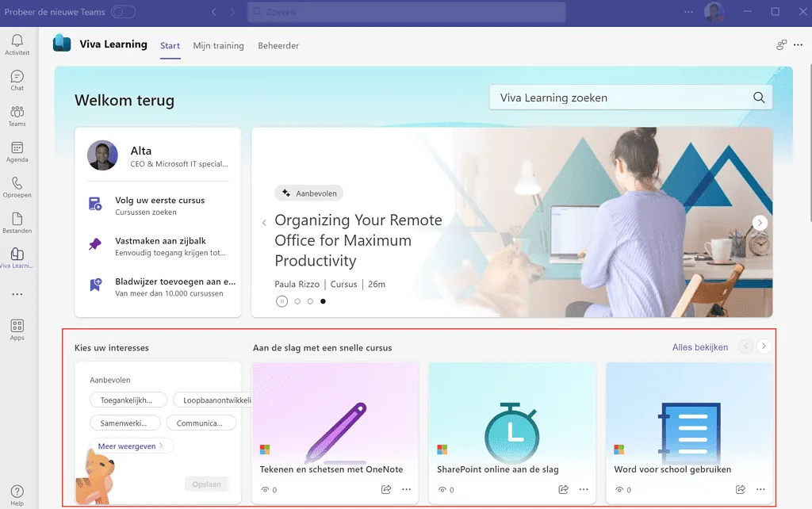This screenshot has width=812, height=509.
Task: Open Alles bekijken for quick courses
Action: (701, 346)
